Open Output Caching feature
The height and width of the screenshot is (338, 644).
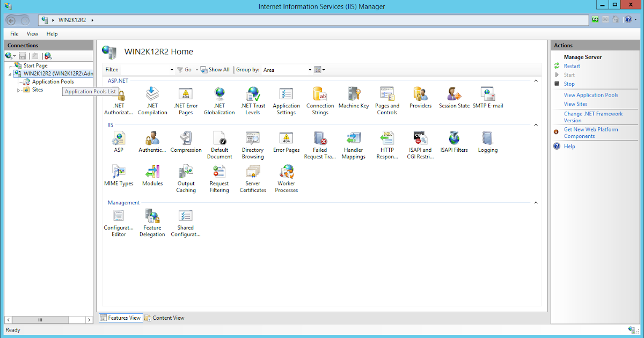pos(186,179)
